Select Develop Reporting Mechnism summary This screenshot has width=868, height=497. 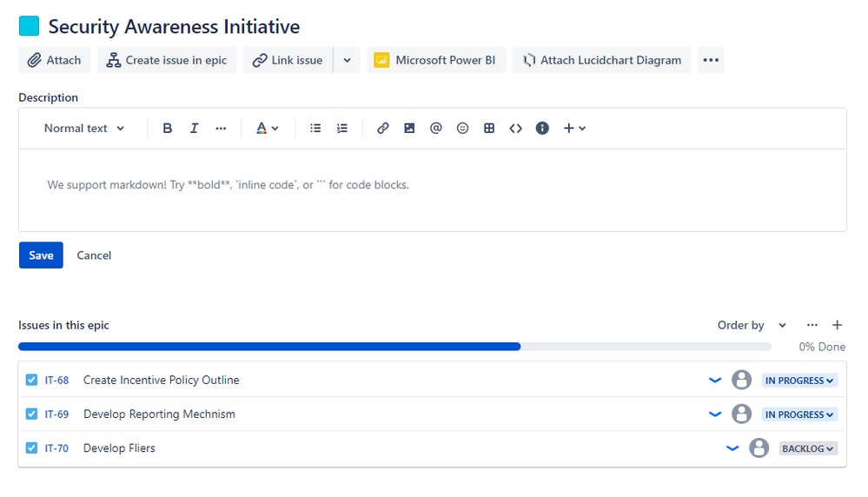pos(159,414)
